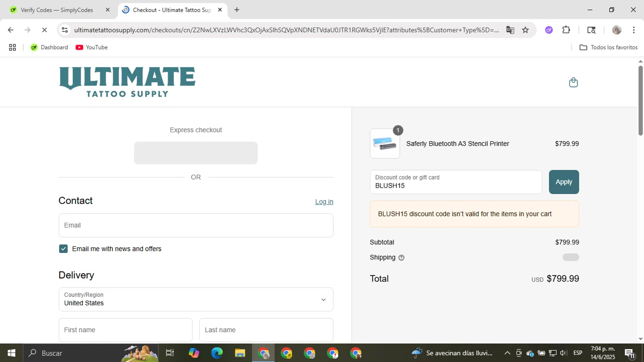Open Chrome profile avatar
The height and width of the screenshot is (362, 644).
(x=617, y=30)
